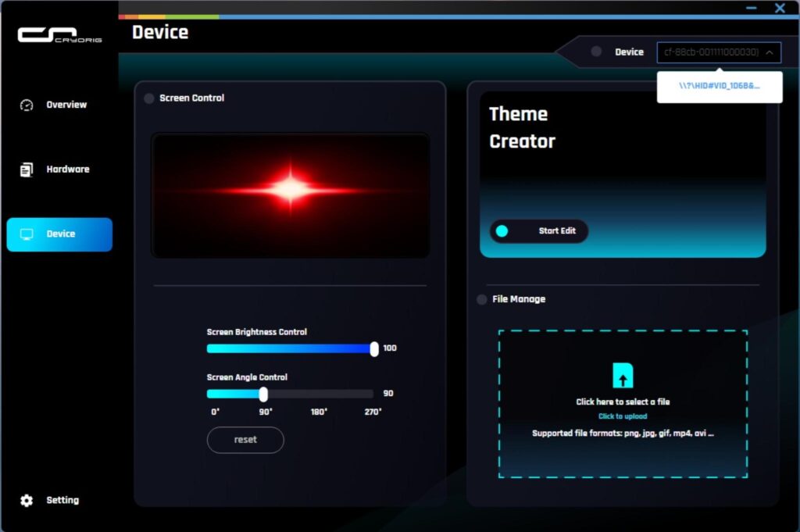Click the Screen Control heading
Image resolution: width=800 pixels, height=532 pixels.
tap(192, 98)
